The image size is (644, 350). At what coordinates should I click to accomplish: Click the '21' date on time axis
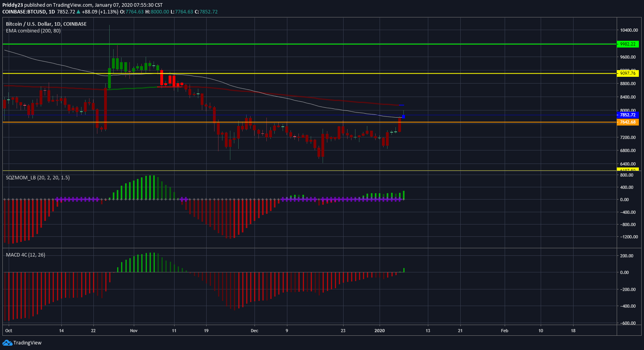click(460, 331)
